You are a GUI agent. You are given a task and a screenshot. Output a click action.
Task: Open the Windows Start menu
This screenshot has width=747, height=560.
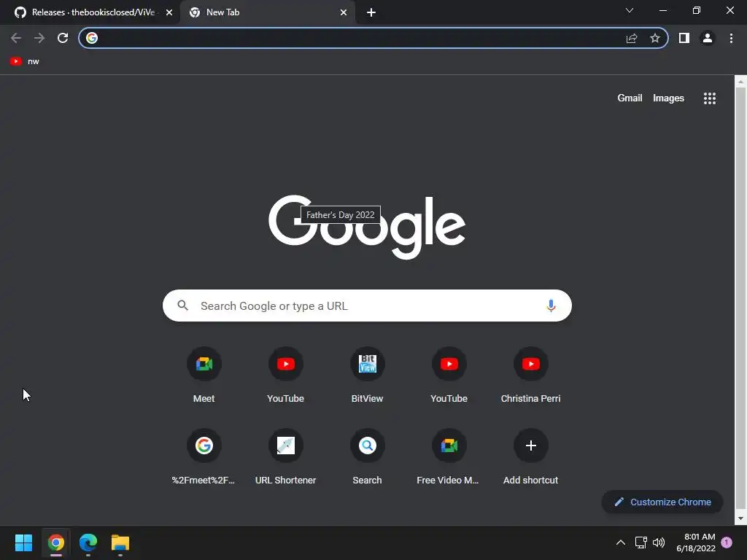pos(23,542)
